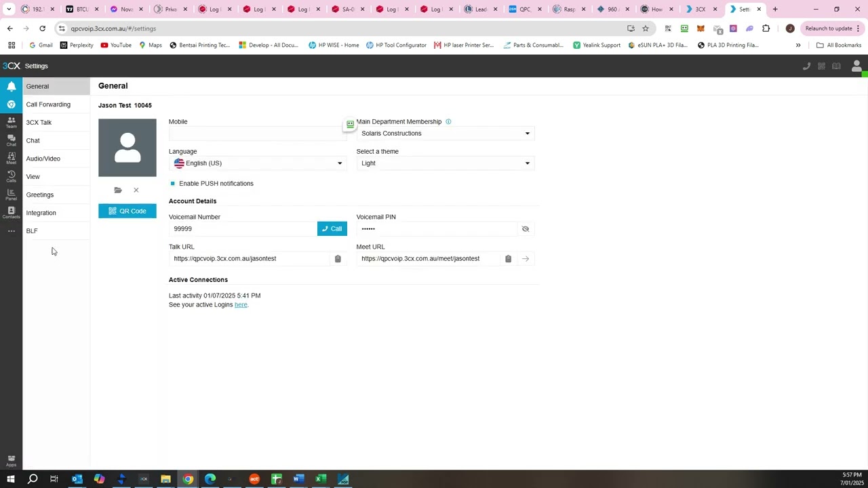
Task: Show the Voicemail PIN with eye icon
Action: tap(526, 229)
